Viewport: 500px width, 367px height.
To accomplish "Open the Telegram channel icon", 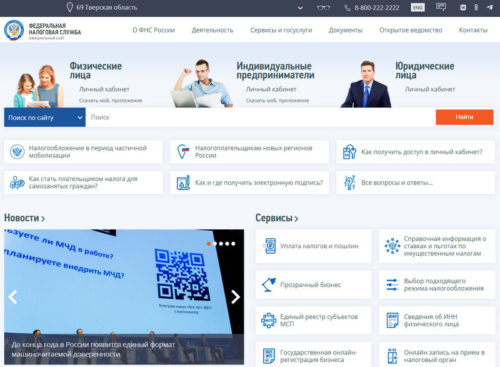I will (x=489, y=7).
